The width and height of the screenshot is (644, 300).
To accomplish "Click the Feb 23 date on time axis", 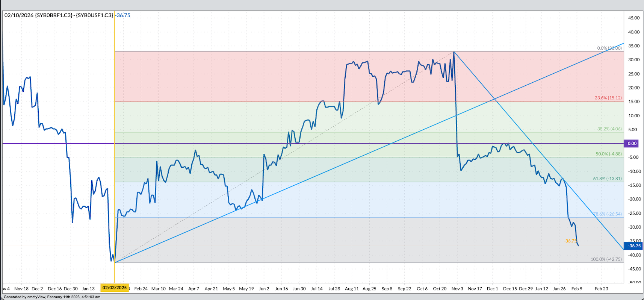I will (x=601, y=289).
